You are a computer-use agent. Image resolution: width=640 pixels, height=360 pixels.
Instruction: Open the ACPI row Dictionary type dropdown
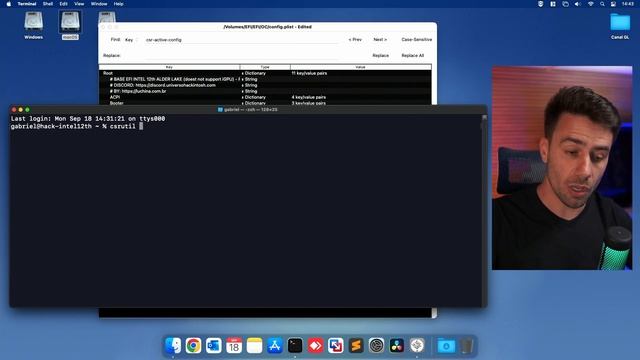(x=253, y=97)
